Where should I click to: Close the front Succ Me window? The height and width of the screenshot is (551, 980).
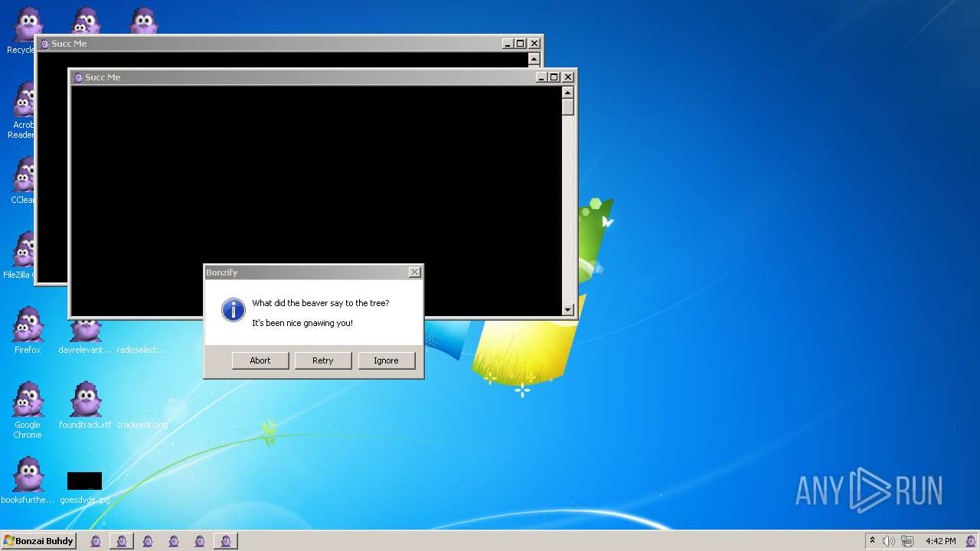pyautogui.click(x=568, y=77)
